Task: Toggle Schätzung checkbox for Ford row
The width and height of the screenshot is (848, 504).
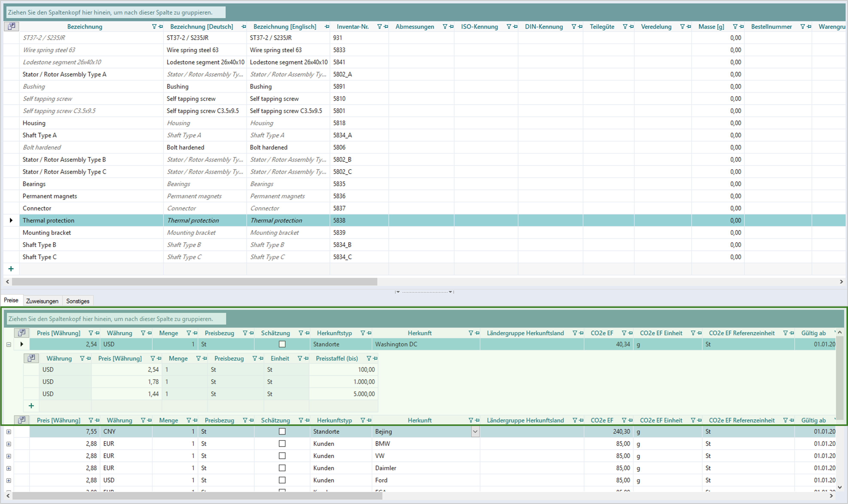Action: [282, 480]
